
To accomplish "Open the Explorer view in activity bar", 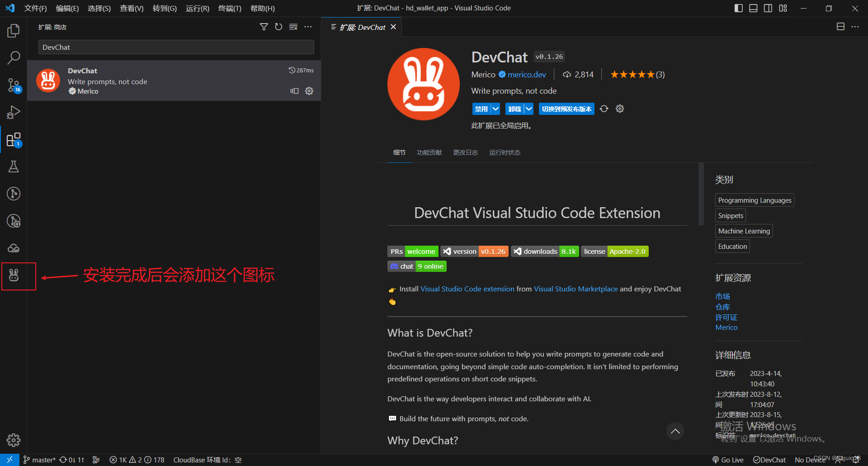I will (x=14, y=31).
